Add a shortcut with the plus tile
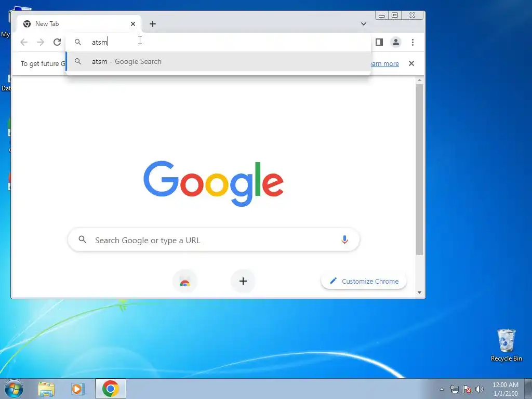This screenshot has width=532, height=399. coord(243,281)
